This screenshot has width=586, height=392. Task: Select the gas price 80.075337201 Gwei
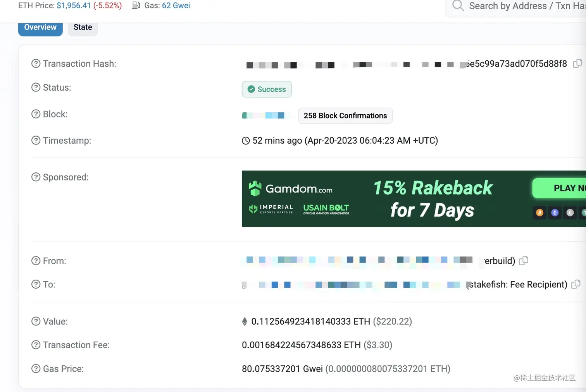282,369
